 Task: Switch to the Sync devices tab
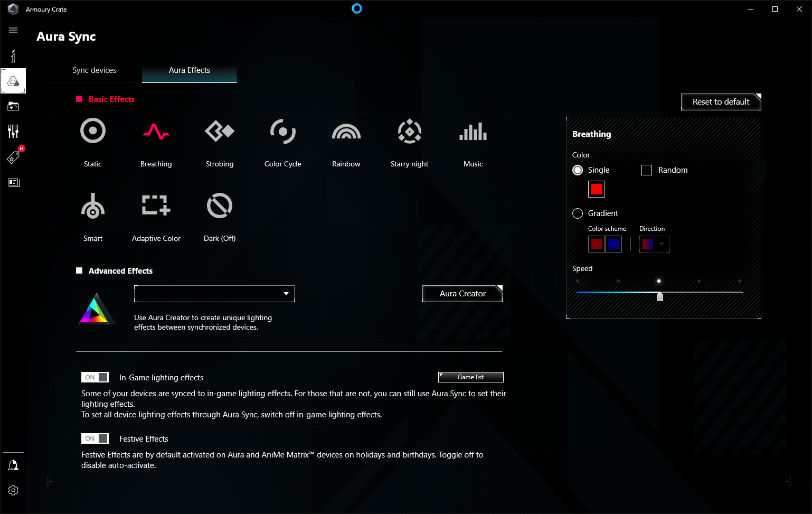(x=95, y=70)
